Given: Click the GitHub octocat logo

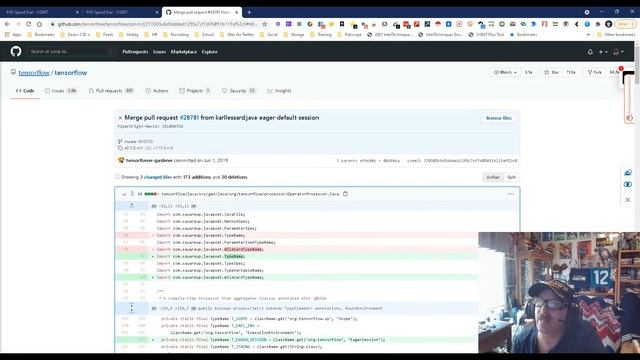Looking at the screenshot, I should (16, 51).
